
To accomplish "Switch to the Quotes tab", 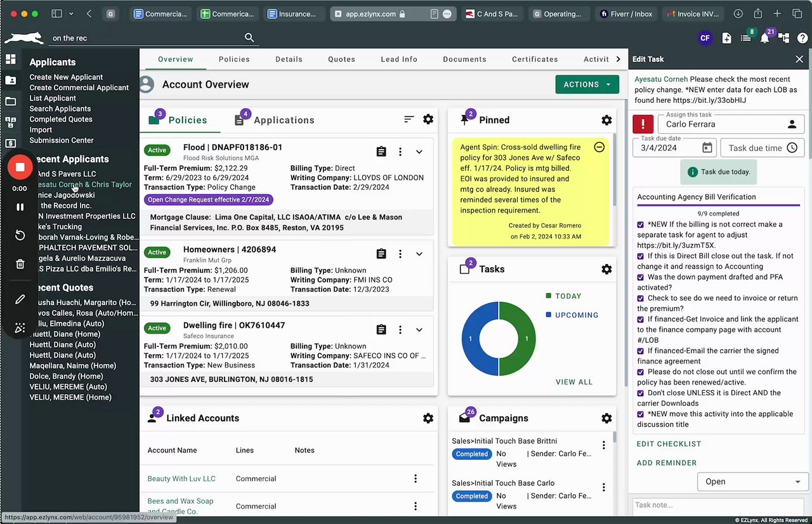I will tap(341, 59).
